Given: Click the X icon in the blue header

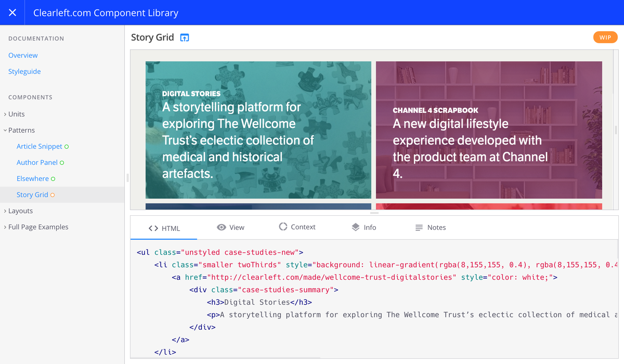Looking at the screenshot, I should (x=12, y=12).
